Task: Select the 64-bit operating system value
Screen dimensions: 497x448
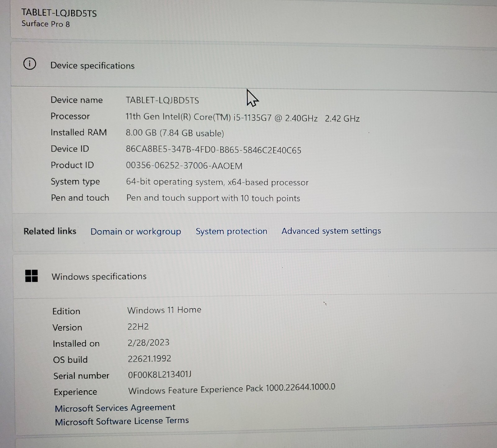Action: click(217, 182)
